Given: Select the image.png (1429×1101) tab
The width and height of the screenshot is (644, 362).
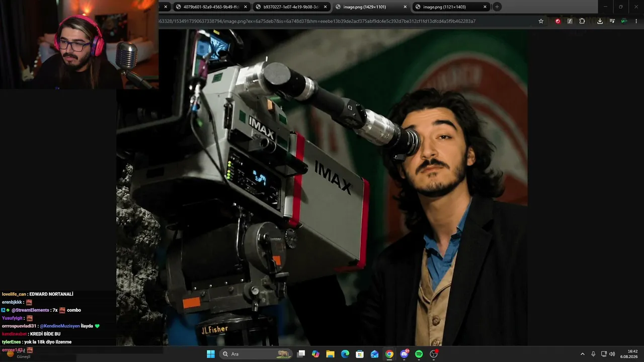Looking at the screenshot, I should click(370, 7).
